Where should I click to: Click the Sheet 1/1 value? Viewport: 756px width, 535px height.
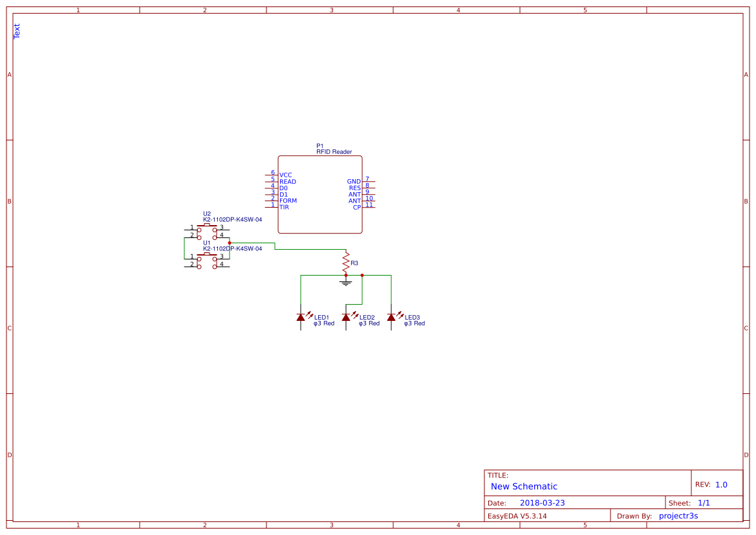pyautogui.click(x=704, y=502)
